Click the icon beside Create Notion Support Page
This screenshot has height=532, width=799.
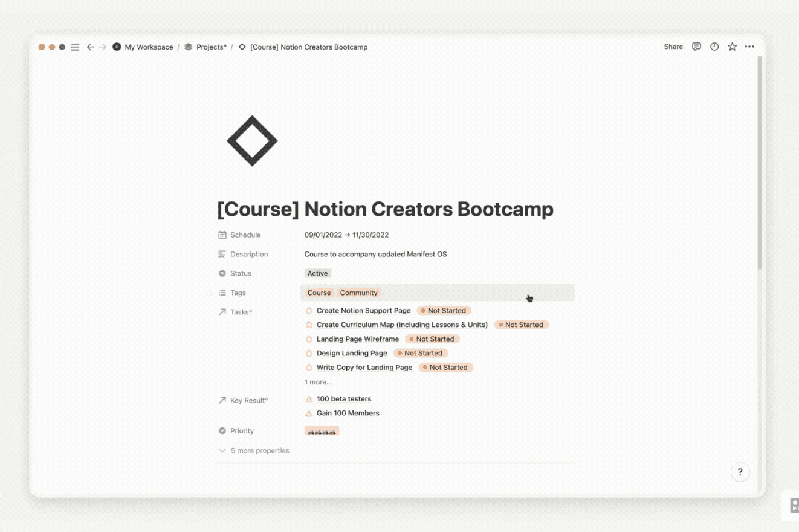click(x=309, y=310)
